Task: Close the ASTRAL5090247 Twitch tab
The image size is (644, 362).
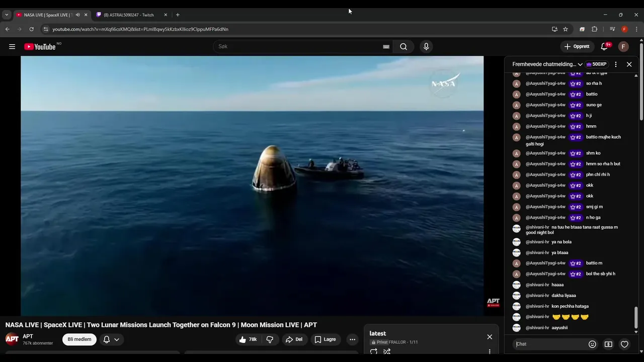Action: (166, 15)
